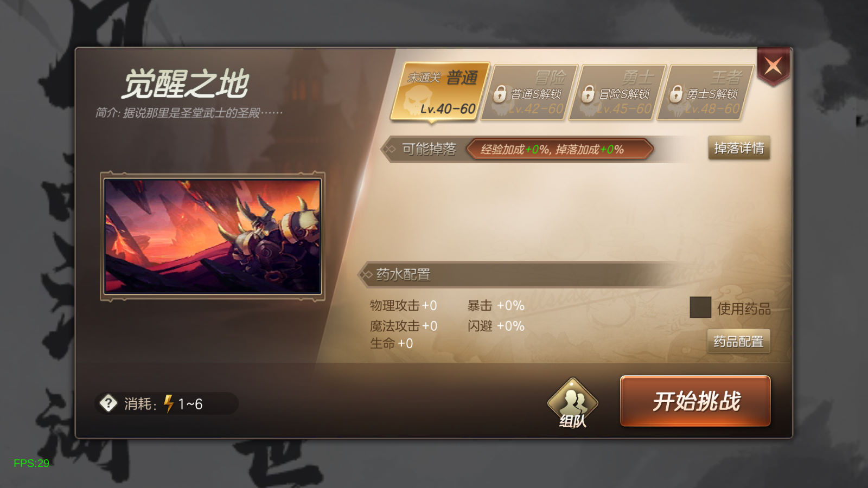Click the lock icon on 王者 tab

tap(676, 94)
